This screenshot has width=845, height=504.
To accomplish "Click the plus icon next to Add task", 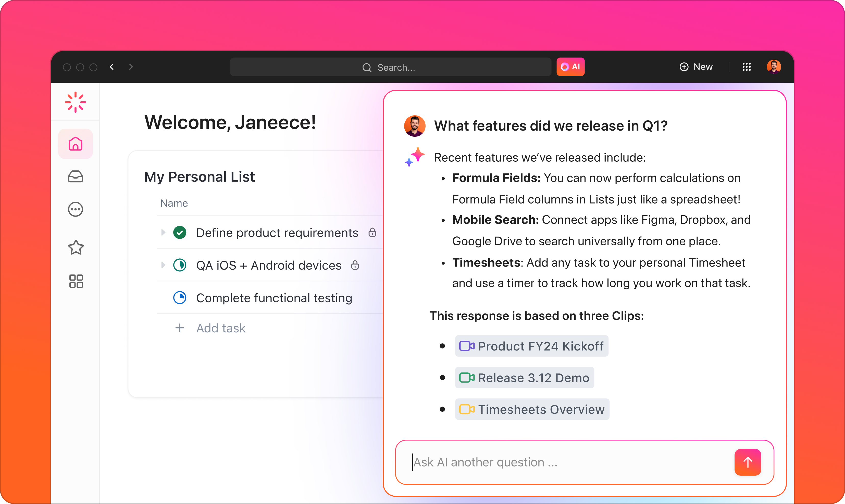I will [x=180, y=328].
